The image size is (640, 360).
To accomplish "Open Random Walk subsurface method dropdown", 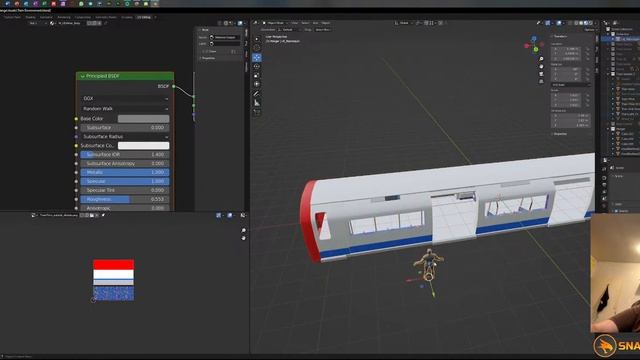I will (x=125, y=109).
